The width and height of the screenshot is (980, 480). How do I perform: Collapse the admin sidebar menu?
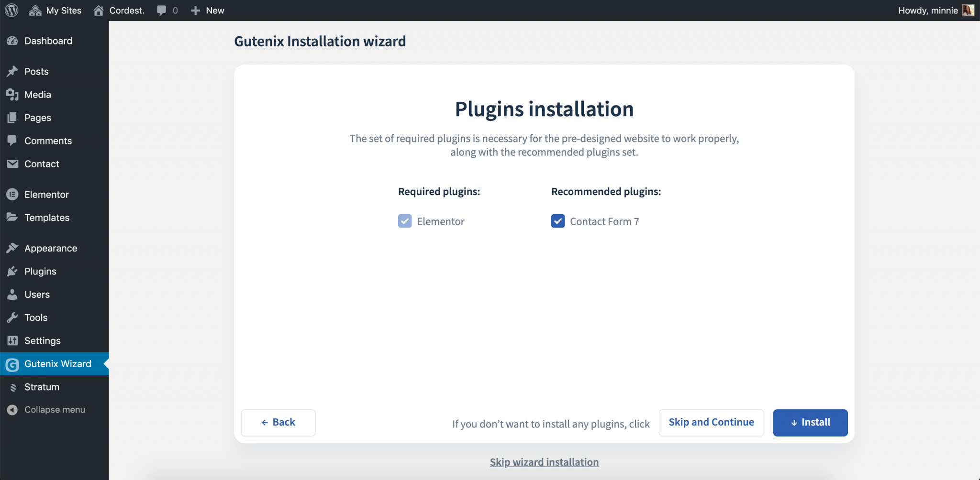click(x=55, y=410)
